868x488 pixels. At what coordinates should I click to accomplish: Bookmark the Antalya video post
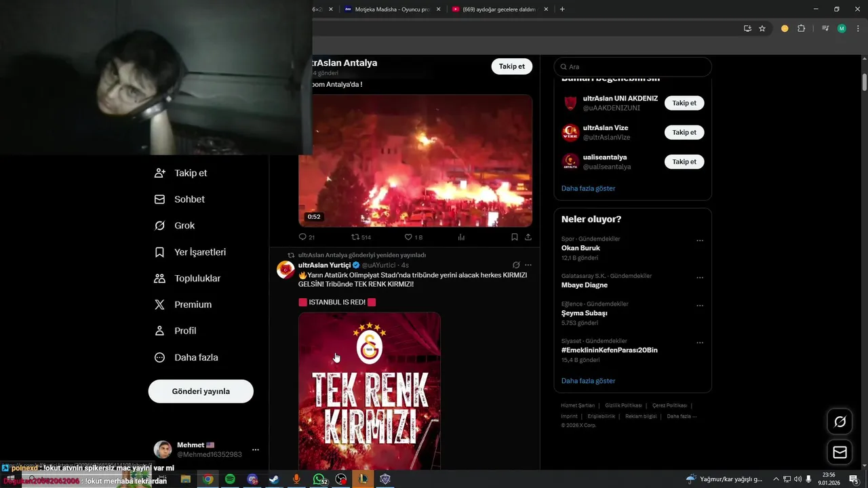515,237
